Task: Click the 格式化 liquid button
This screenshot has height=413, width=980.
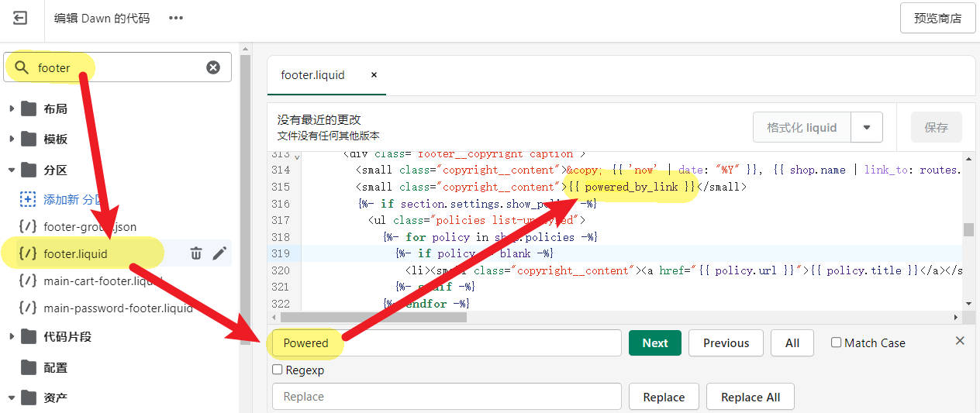Action: coord(802,127)
